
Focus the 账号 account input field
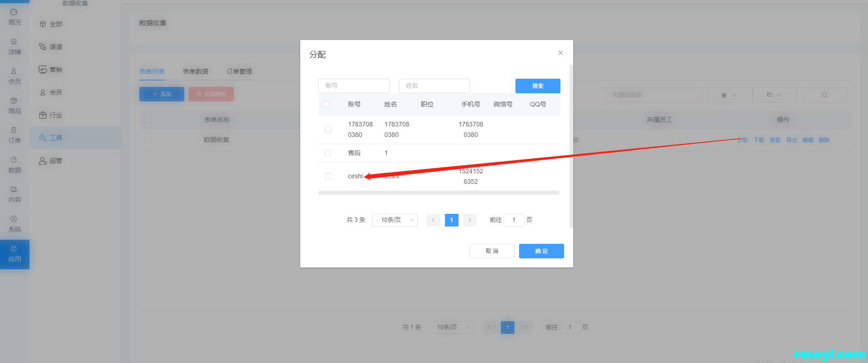coord(354,86)
